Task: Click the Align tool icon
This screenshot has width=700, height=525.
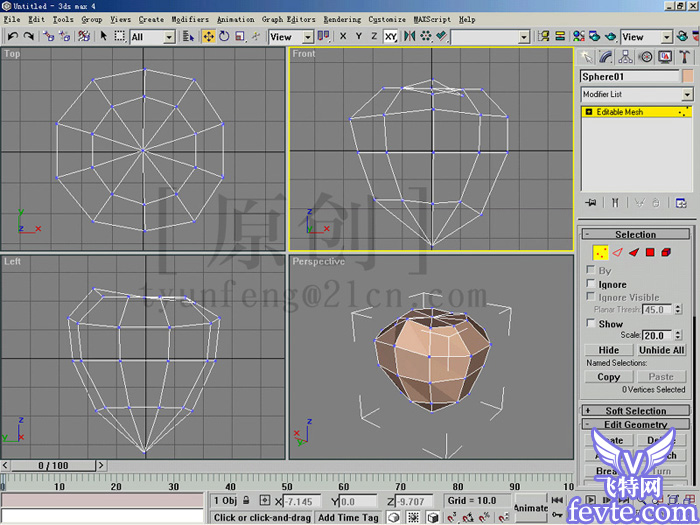Action: click(442, 37)
